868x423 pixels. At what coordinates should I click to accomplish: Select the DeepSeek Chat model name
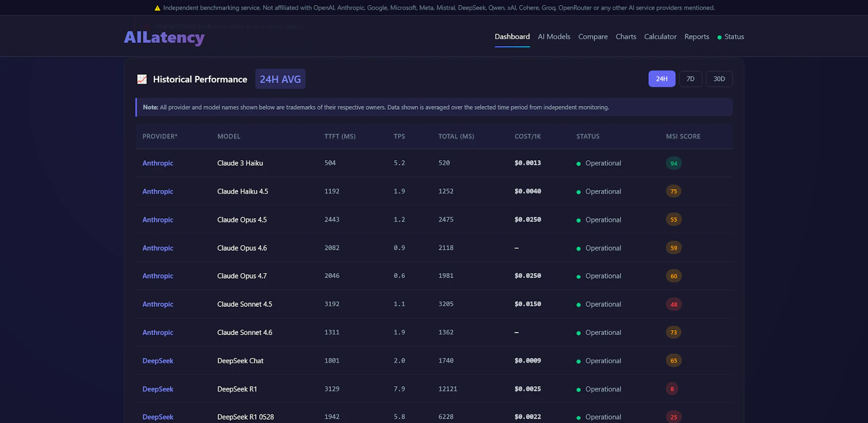240,361
